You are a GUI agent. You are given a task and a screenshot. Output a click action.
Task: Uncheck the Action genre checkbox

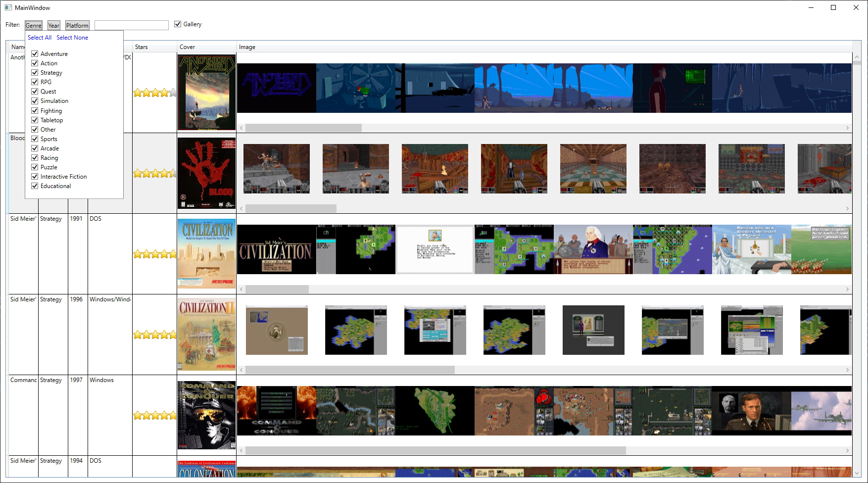pyautogui.click(x=35, y=63)
